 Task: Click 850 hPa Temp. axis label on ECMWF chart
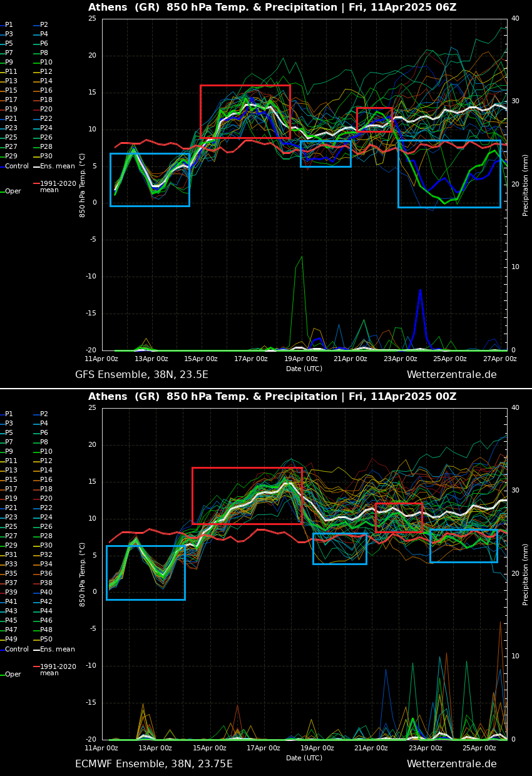tap(83, 574)
